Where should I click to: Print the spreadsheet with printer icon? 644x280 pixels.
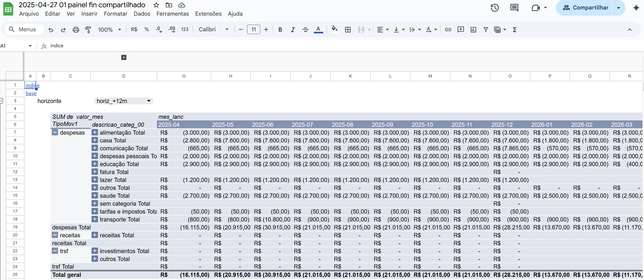point(76,30)
